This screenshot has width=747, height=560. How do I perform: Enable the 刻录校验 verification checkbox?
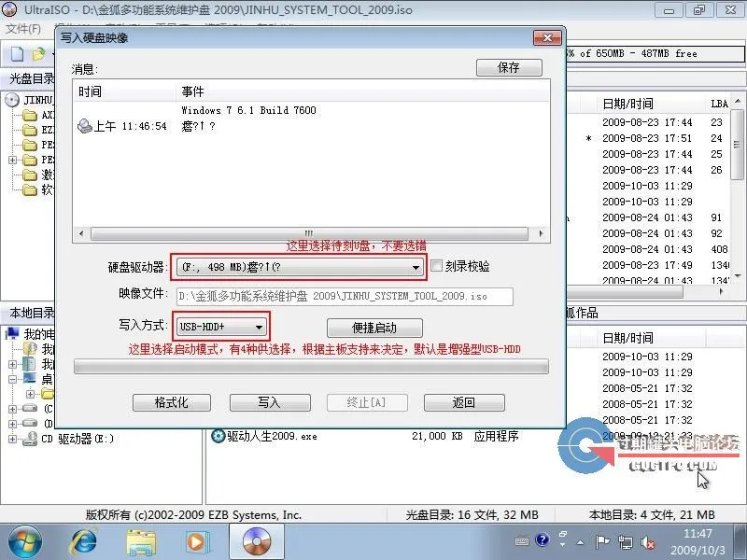(435, 266)
